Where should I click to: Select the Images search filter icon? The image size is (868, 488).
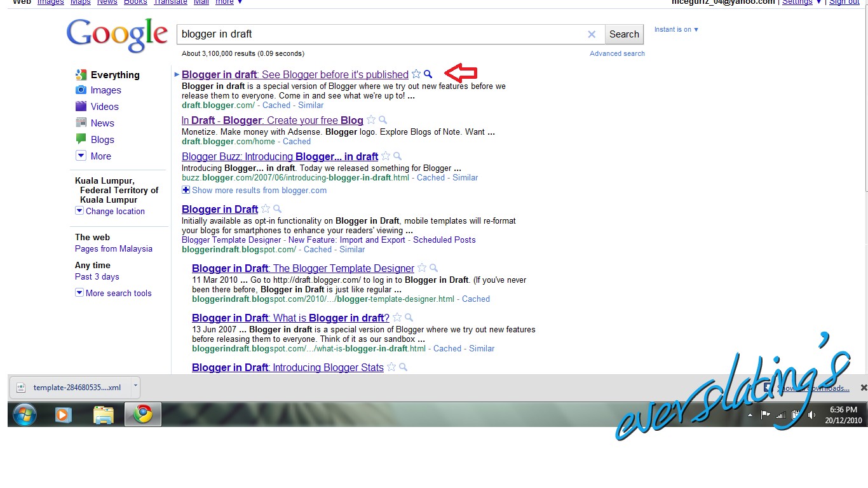point(81,90)
